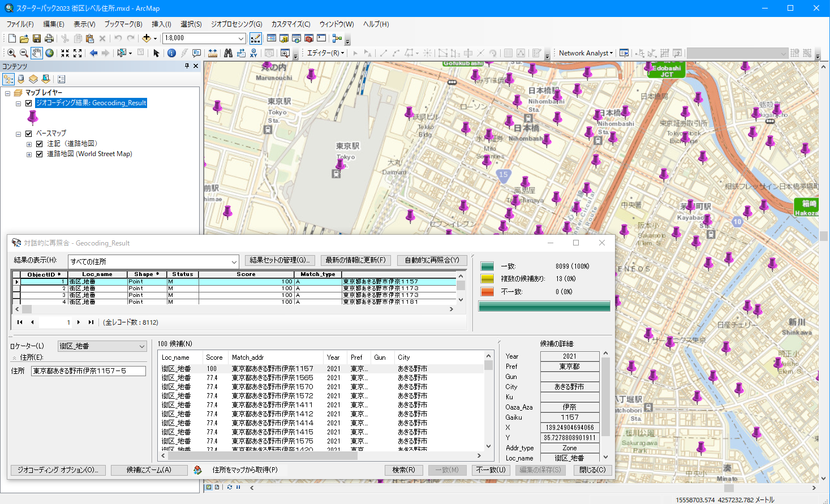
Task: Click the Fixed Zoom In icon
Action: point(65,53)
